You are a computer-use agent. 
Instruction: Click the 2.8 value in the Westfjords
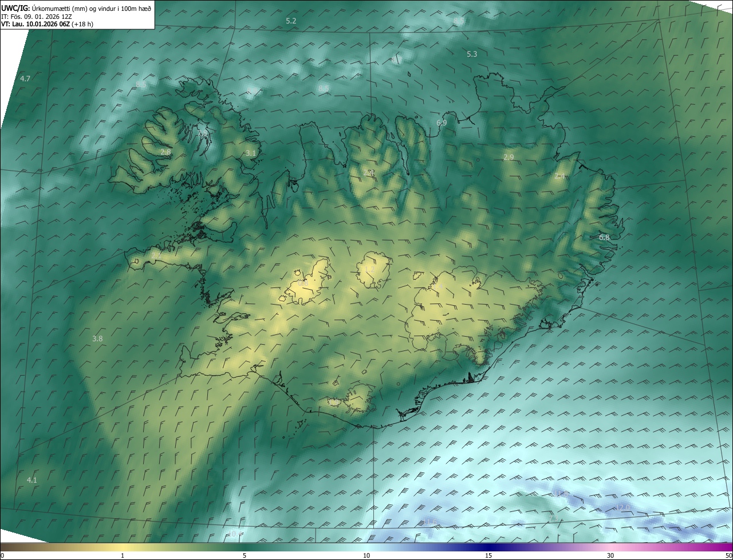(165, 152)
